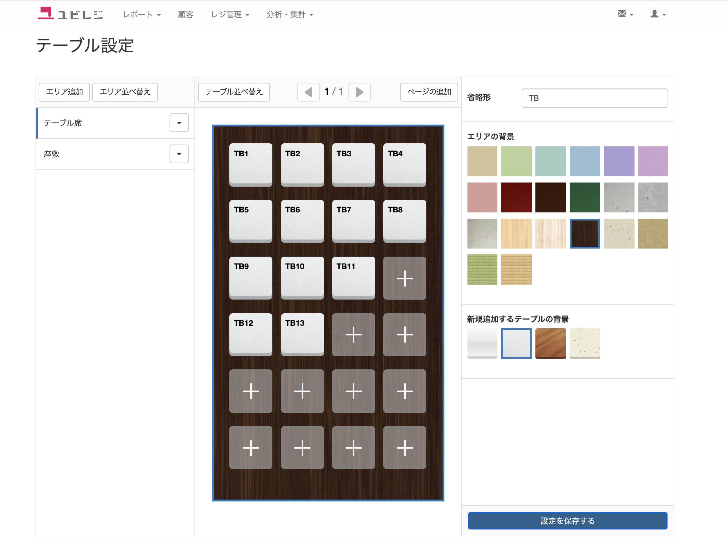Select table TB4
Screen dimensions: 728x560
pyautogui.click(x=405, y=164)
